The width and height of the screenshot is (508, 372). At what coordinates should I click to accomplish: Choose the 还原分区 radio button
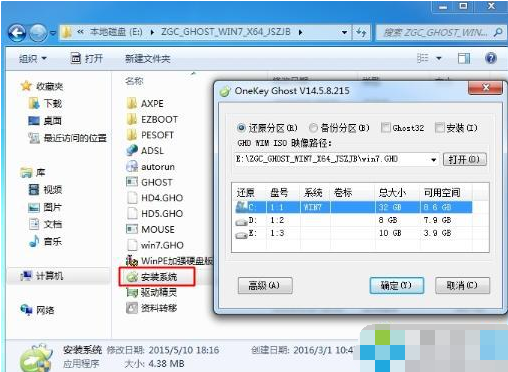pyautogui.click(x=241, y=128)
